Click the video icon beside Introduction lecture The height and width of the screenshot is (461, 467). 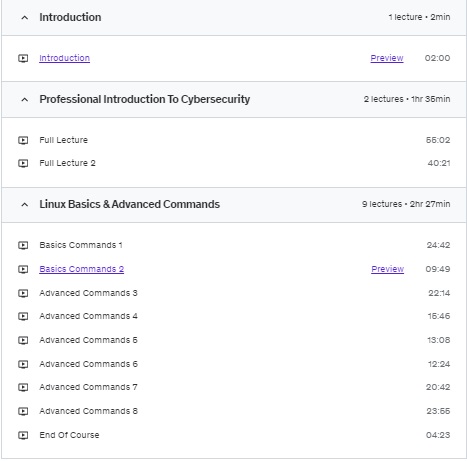coord(23,58)
